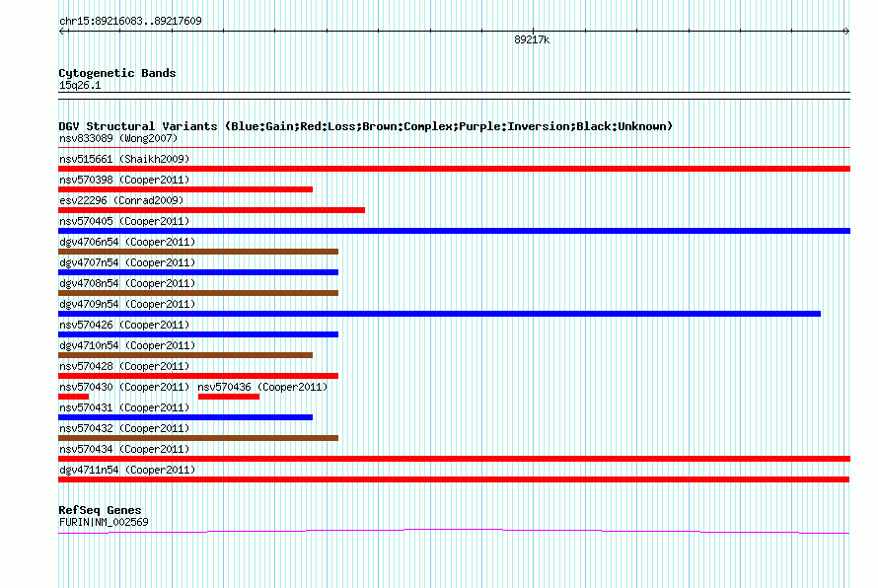
Task: Select the nsv515661 (Shaikh2009) red loss bar
Action: coord(454,169)
